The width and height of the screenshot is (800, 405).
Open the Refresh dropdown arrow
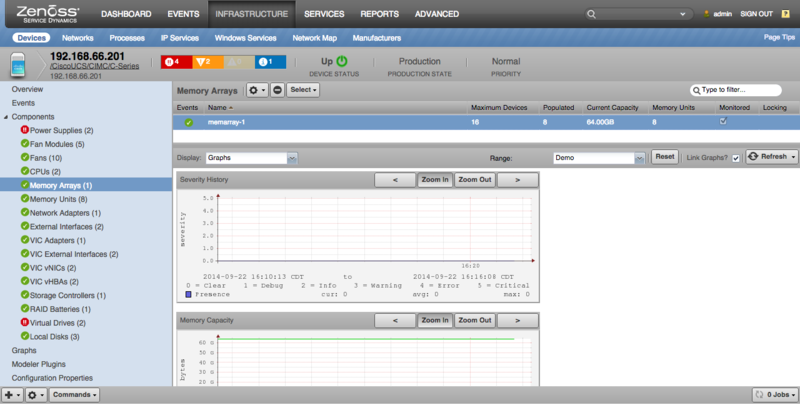pos(793,157)
